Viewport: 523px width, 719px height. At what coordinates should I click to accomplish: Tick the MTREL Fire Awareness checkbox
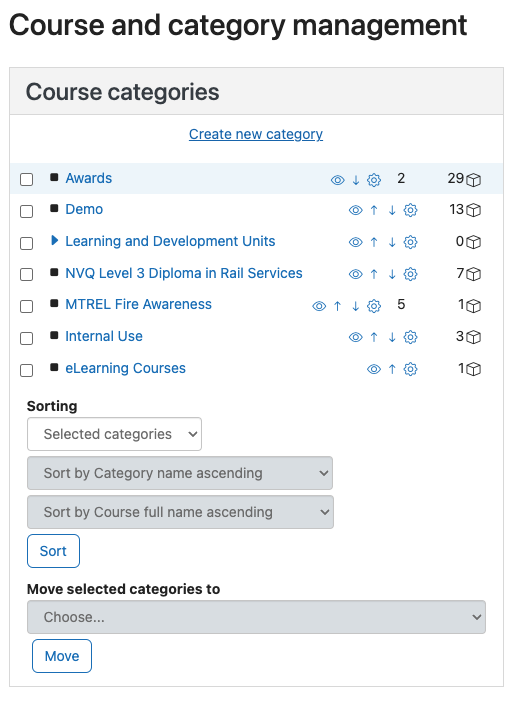27,306
